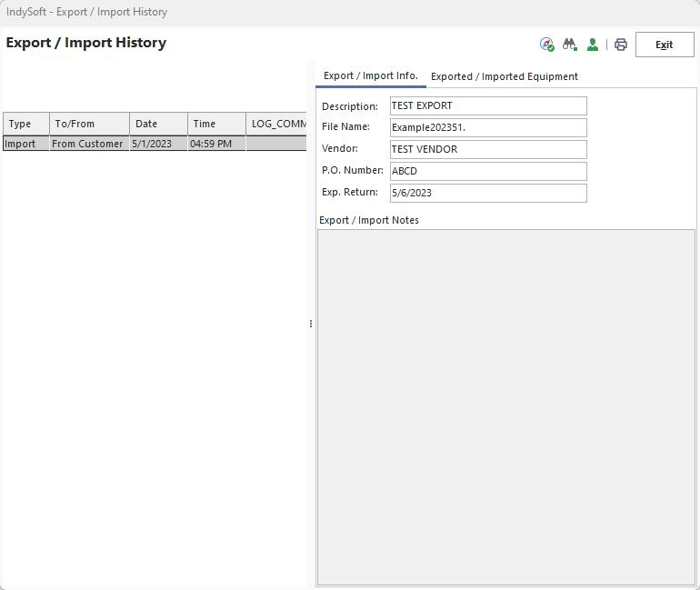Viewport: 700px width, 590px height.
Task: Click the Vendor input field
Action: tap(488, 149)
